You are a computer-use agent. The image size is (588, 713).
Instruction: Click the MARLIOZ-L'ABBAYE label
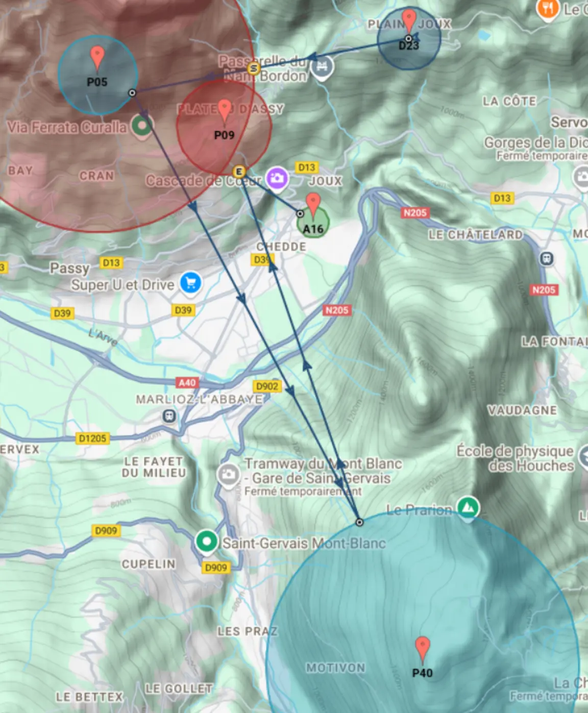(x=199, y=400)
